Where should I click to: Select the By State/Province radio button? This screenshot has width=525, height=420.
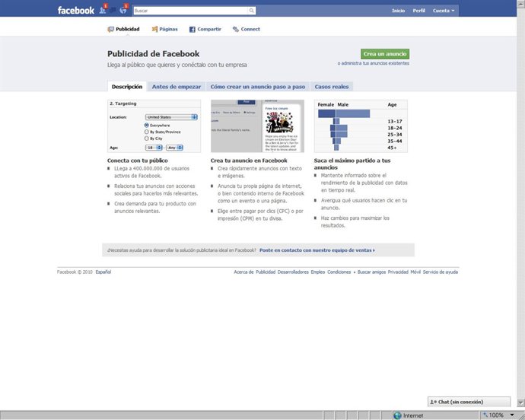pos(146,132)
